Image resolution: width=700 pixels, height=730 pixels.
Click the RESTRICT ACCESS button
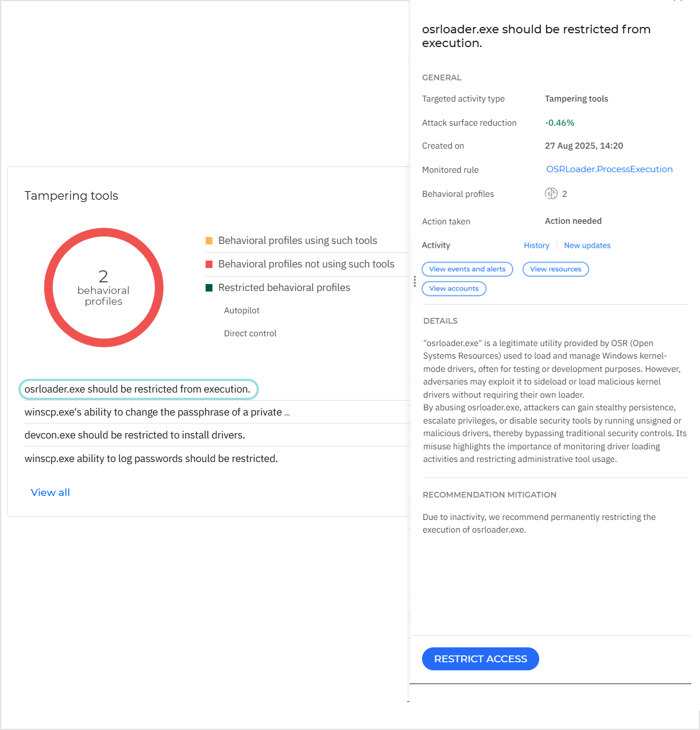point(480,659)
